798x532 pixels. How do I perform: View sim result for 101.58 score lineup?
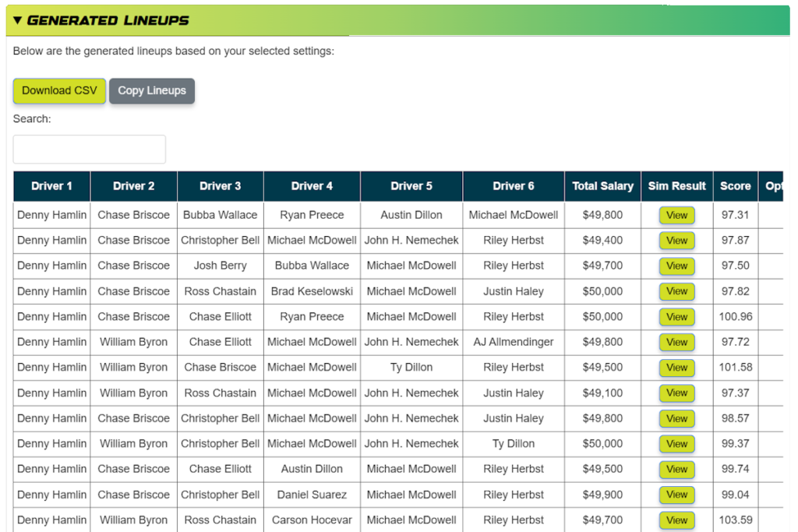point(676,368)
